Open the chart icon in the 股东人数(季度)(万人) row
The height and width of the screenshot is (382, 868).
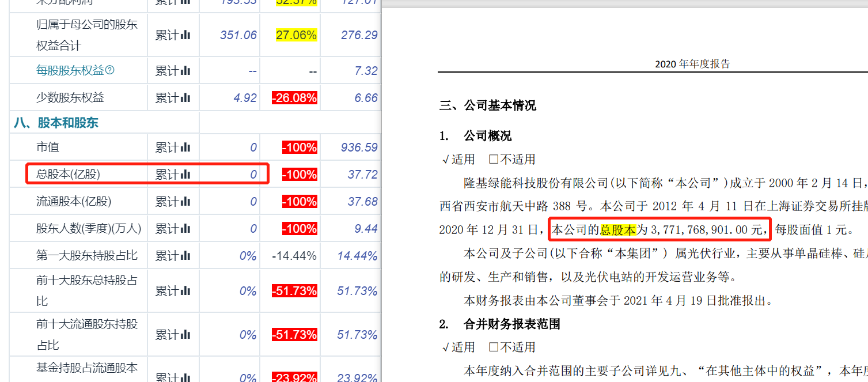coord(185,229)
